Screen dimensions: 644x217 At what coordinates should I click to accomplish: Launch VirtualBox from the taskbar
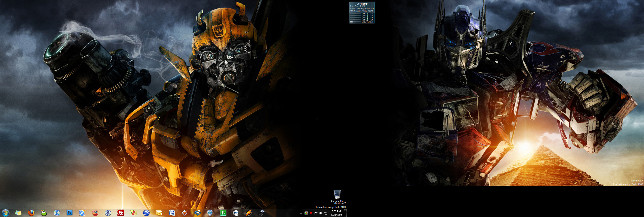point(210,213)
